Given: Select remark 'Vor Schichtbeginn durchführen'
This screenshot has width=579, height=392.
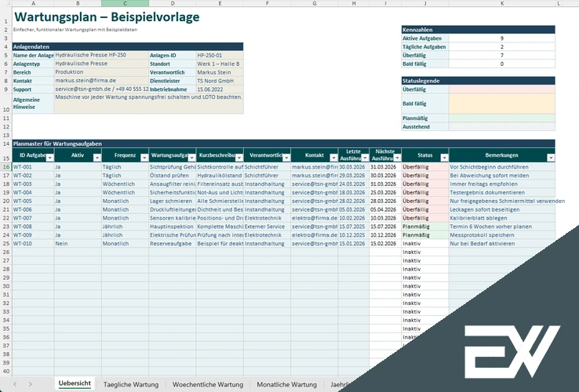Looking at the screenshot, I should coord(502,167).
